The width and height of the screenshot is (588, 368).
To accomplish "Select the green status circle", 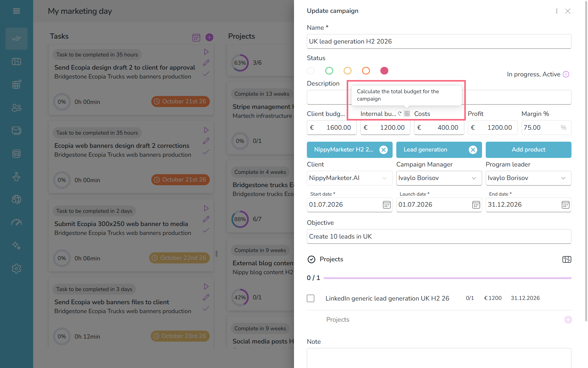I will 329,71.
